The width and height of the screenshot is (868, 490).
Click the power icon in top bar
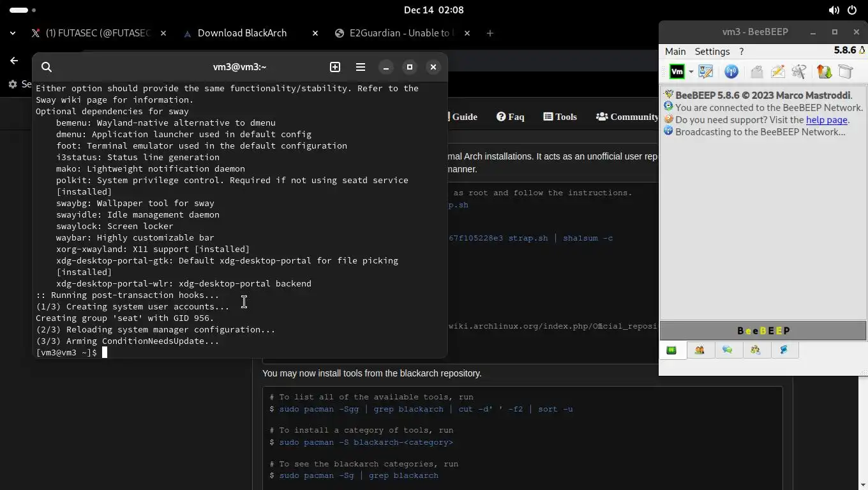click(x=852, y=10)
